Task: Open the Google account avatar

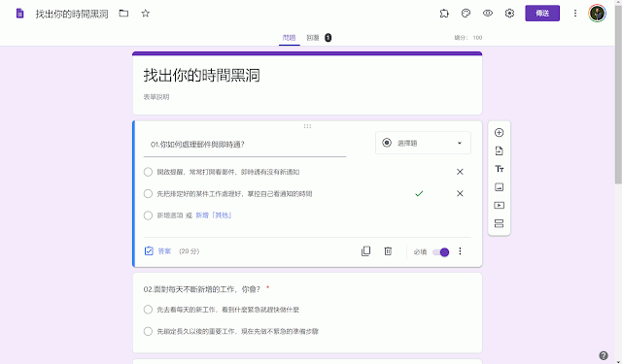Action: pyautogui.click(x=597, y=14)
